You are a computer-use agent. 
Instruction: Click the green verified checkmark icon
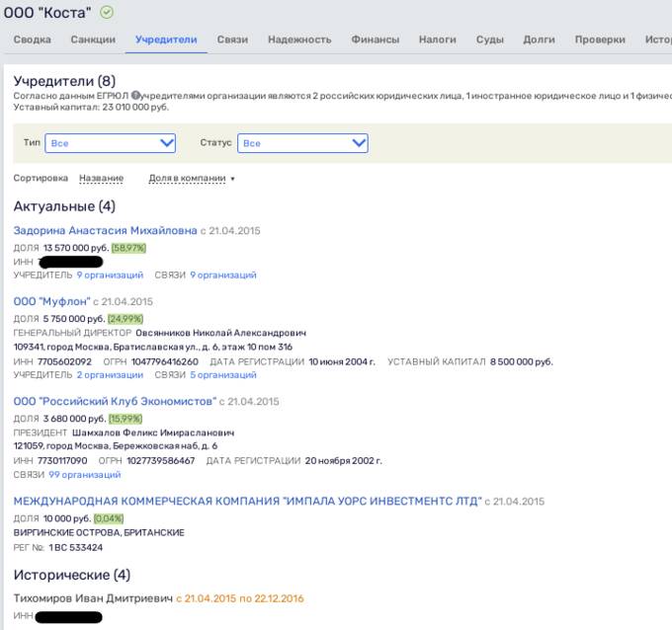107,13
